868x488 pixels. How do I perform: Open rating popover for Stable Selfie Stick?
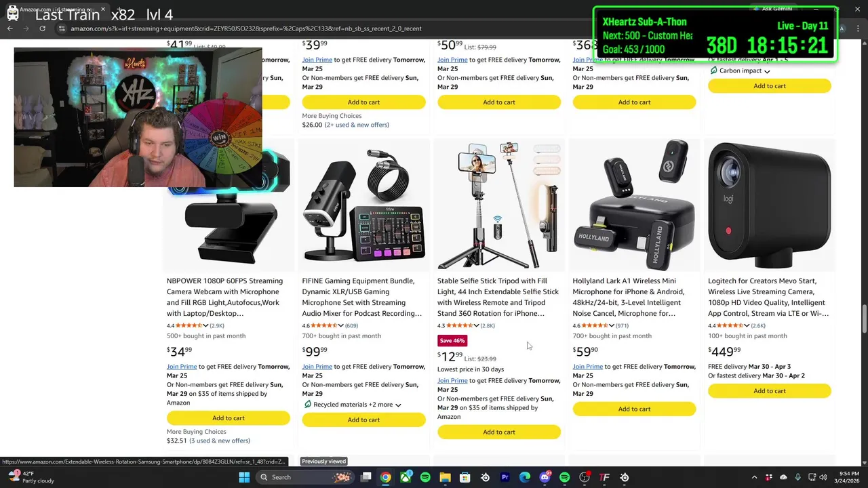[477, 325]
